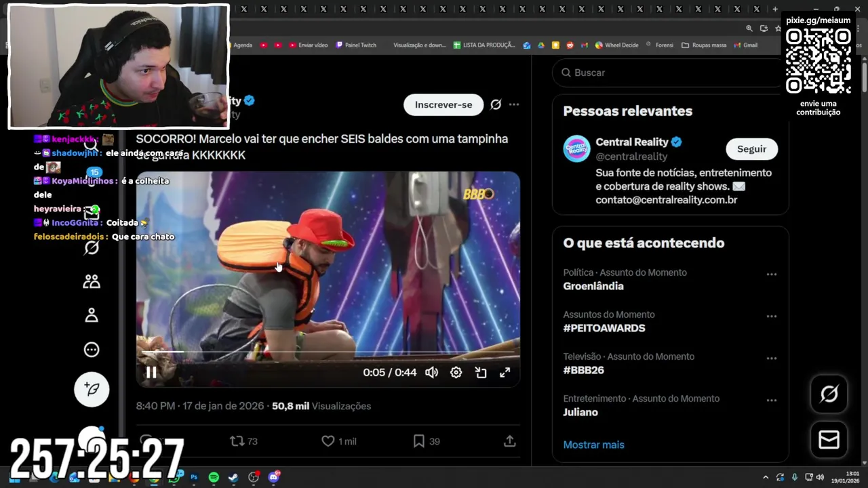Screen dimensions: 868x488
Task: Follow Central Reality with Seguir button
Action: 751,148
